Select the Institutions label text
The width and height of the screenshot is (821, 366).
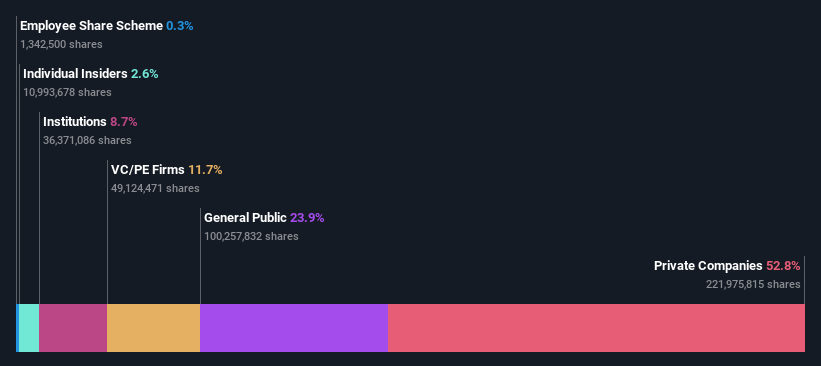click(75, 122)
